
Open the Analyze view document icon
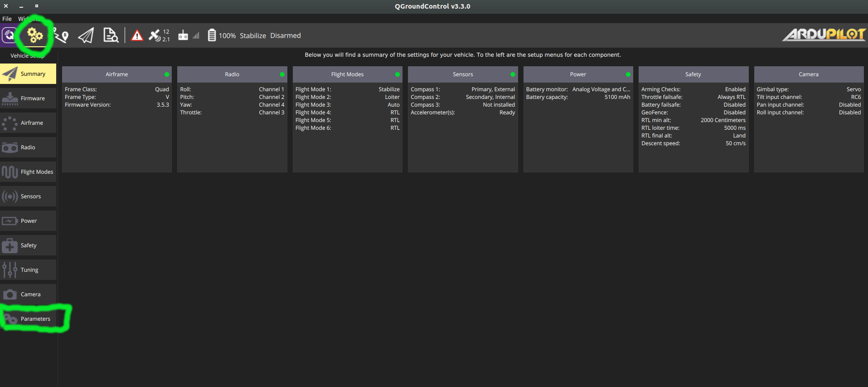(111, 35)
